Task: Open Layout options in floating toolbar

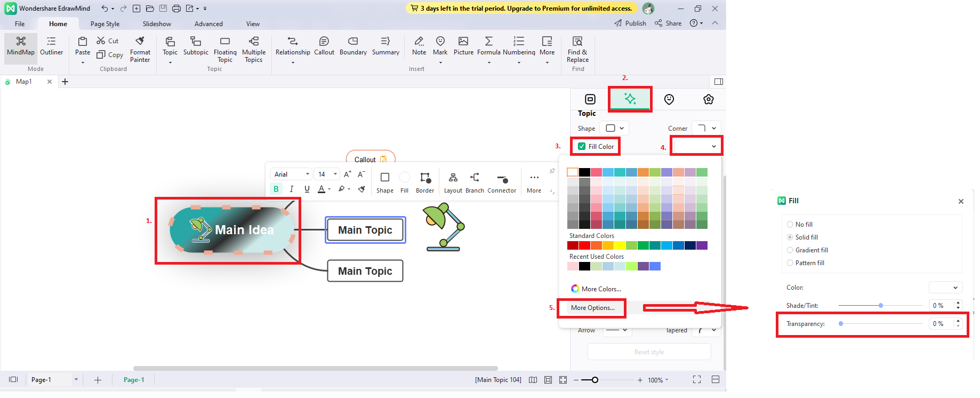Action: [453, 182]
